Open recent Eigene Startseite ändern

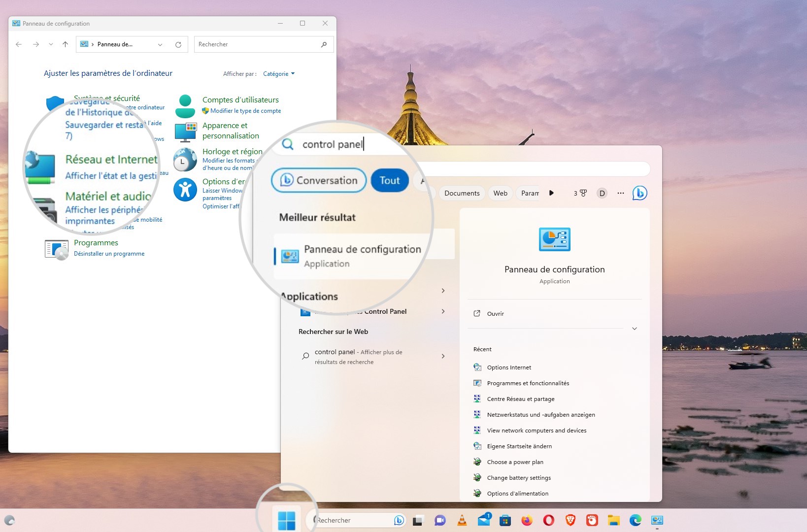click(519, 446)
